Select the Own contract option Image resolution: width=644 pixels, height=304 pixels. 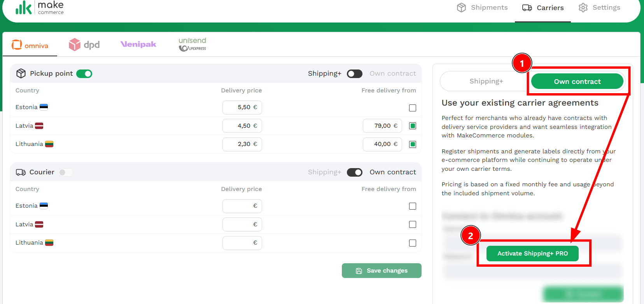[577, 82]
